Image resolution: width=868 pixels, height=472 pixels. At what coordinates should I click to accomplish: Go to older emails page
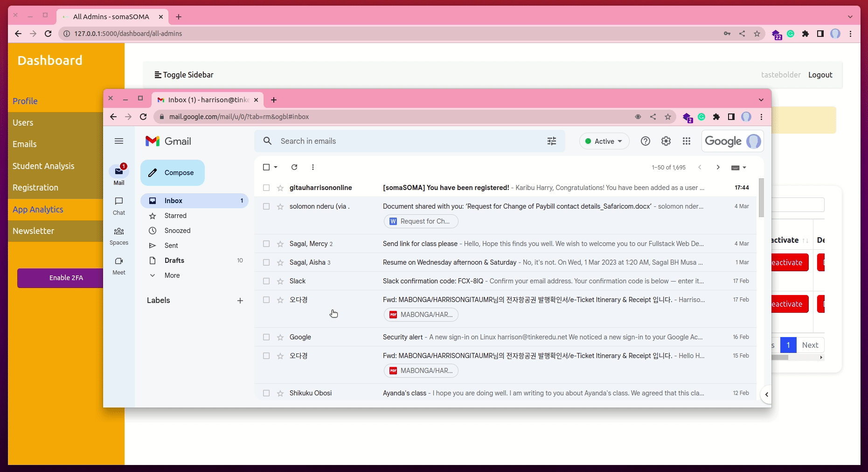[718, 167]
